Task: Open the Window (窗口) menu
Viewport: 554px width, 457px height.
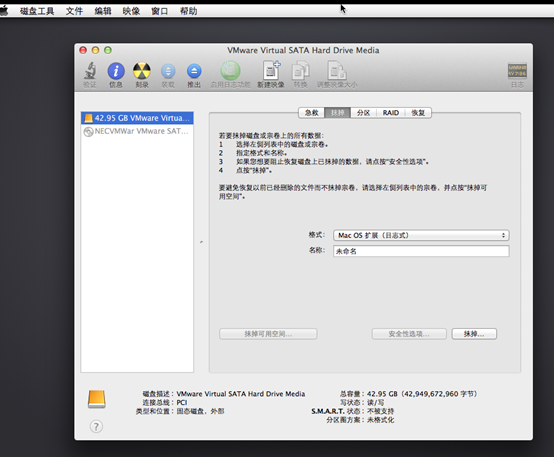Action: coord(160,11)
